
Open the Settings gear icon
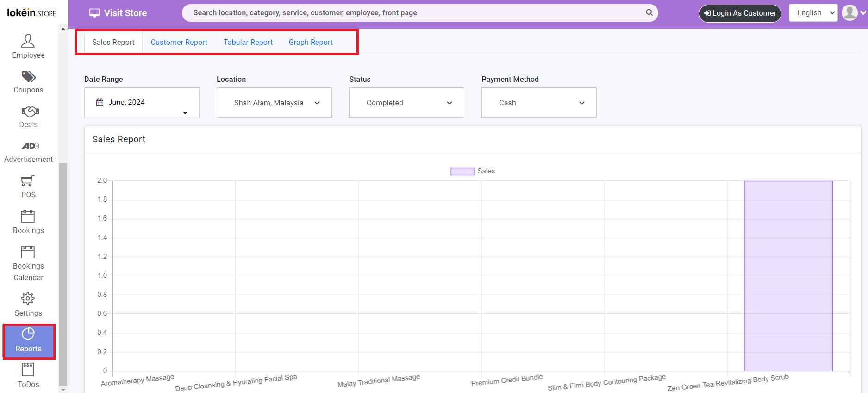tap(28, 298)
